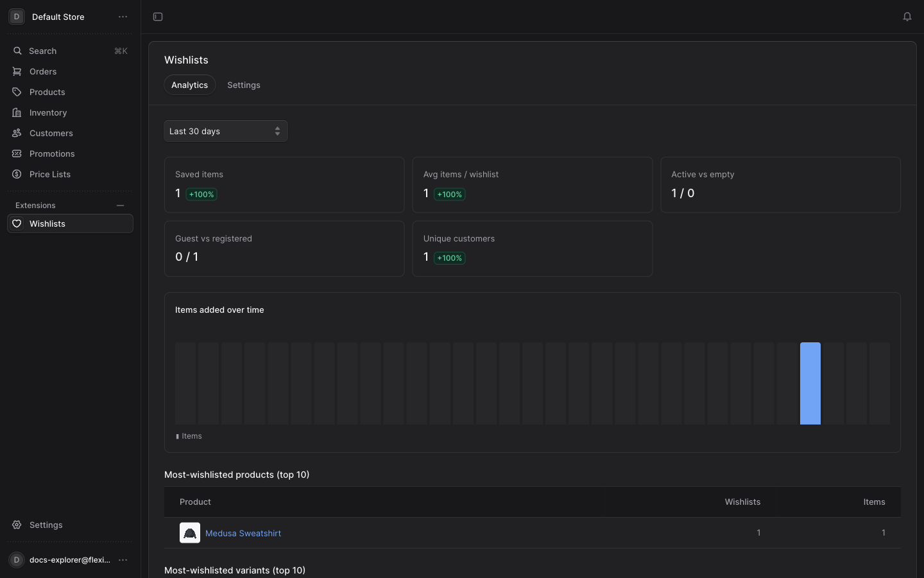Go to Orders in the sidebar

70,71
